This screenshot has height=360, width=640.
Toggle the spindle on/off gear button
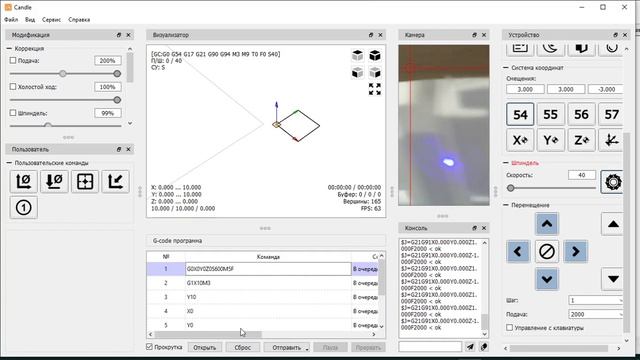(x=612, y=182)
